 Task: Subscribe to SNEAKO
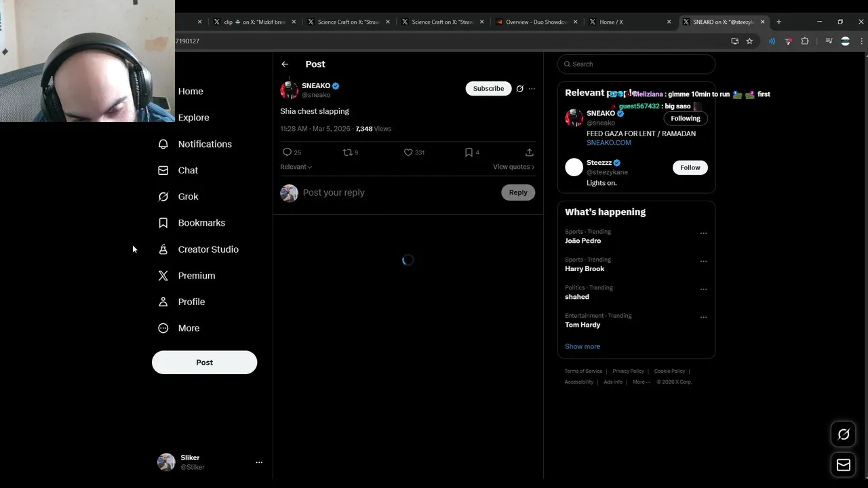(x=488, y=89)
